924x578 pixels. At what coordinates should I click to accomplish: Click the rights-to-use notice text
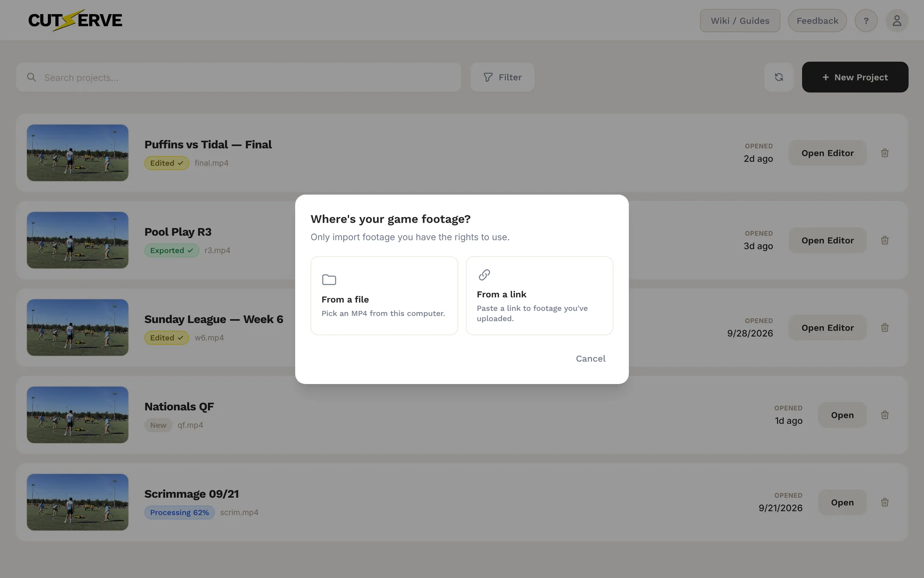pos(410,237)
